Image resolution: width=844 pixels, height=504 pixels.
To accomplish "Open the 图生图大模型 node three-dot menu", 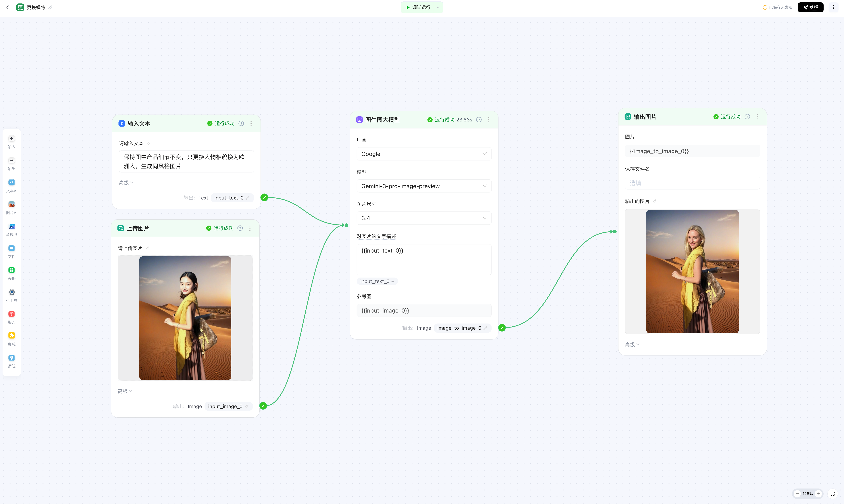I will click(489, 120).
